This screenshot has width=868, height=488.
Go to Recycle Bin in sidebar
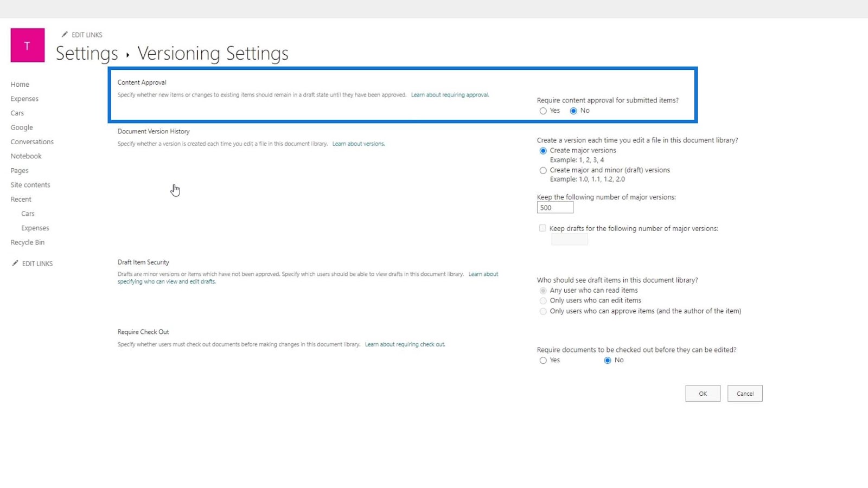point(28,242)
